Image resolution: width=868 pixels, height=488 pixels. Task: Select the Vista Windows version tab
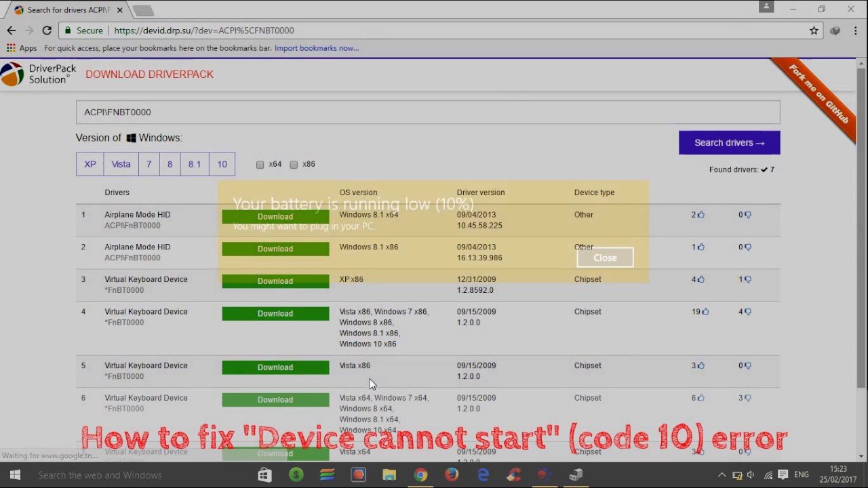[121, 164]
